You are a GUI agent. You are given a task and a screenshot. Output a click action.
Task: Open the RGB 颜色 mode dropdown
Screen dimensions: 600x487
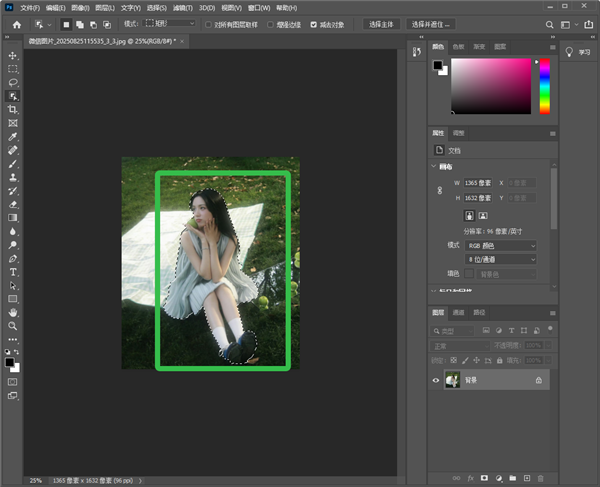pos(501,245)
